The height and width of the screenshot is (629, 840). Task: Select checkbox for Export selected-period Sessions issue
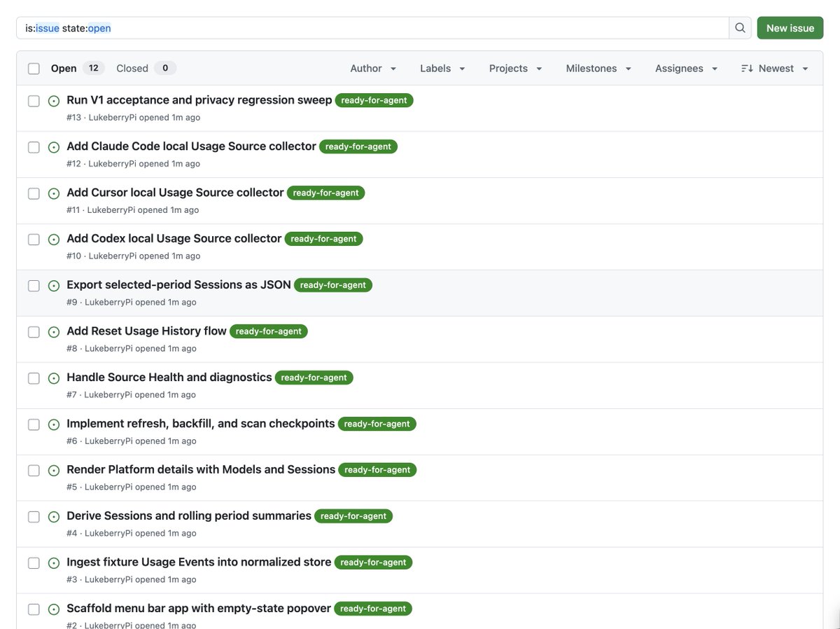click(34, 286)
